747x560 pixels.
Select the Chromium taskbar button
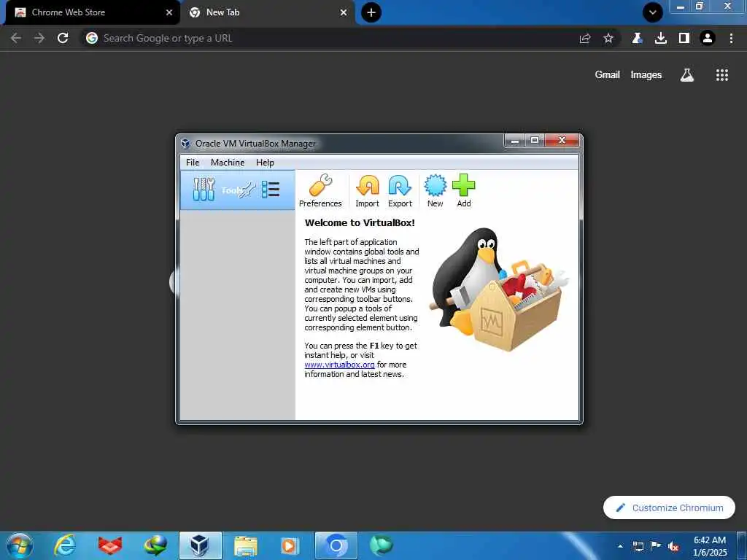(x=336, y=545)
